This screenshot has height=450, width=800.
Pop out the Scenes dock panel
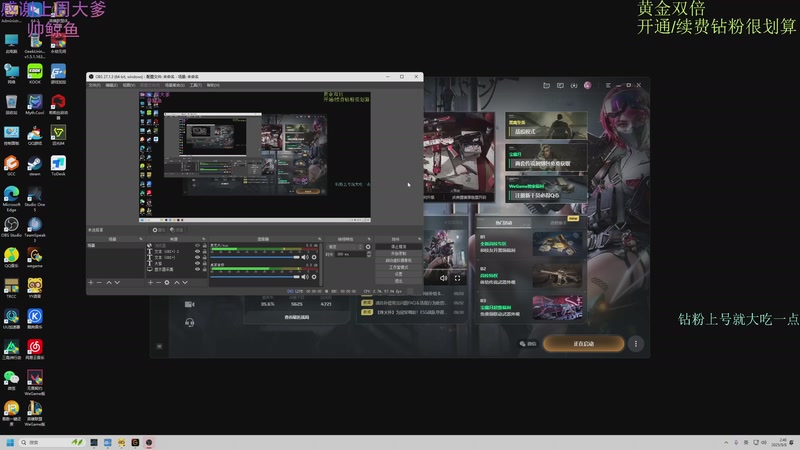(141, 239)
